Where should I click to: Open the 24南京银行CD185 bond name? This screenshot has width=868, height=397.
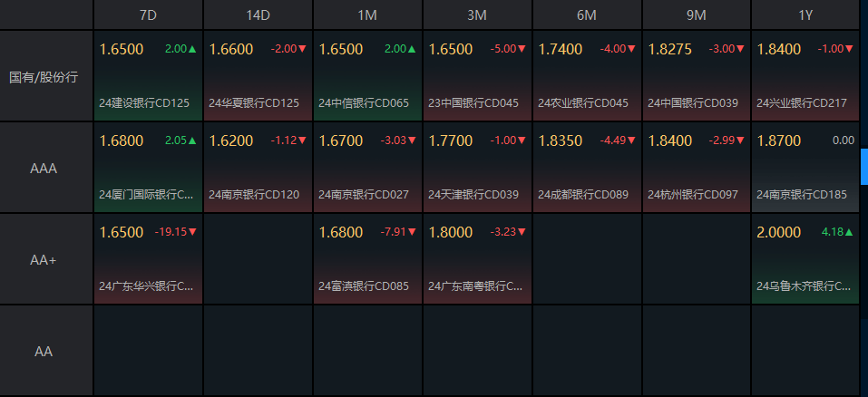[x=801, y=194]
